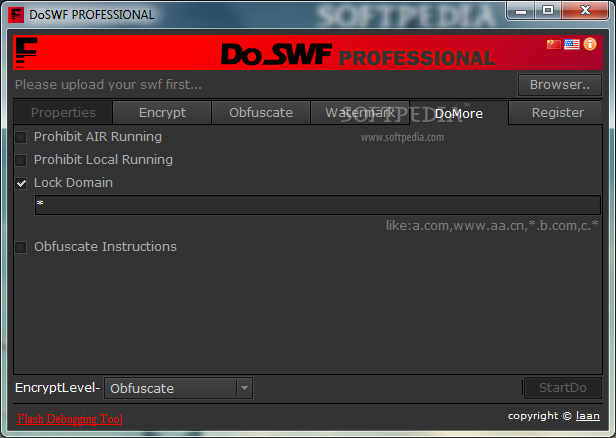The height and width of the screenshot is (438, 616).
Task: Click the StartDo button
Action: [562, 388]
